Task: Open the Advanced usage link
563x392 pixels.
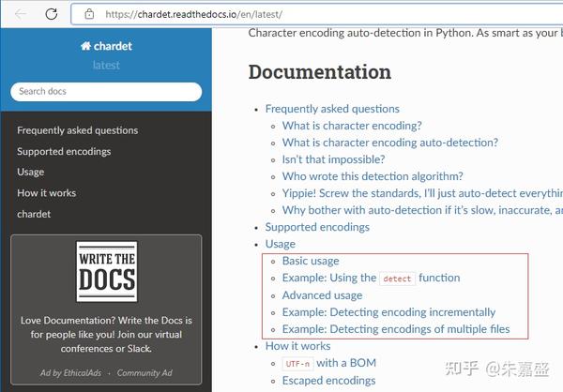Action: [322, 295]
